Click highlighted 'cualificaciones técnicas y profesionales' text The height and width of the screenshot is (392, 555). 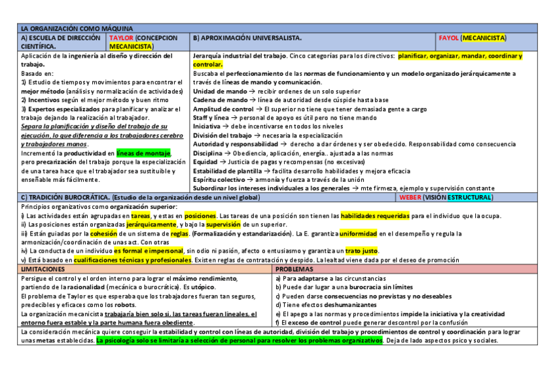[x=133, y=260]
